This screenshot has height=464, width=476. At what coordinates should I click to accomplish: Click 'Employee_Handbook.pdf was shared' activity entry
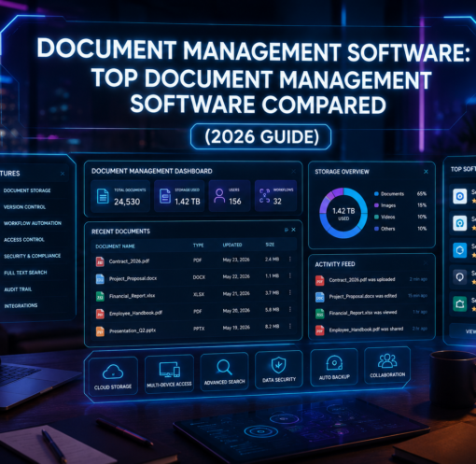(x=366, y=329)
